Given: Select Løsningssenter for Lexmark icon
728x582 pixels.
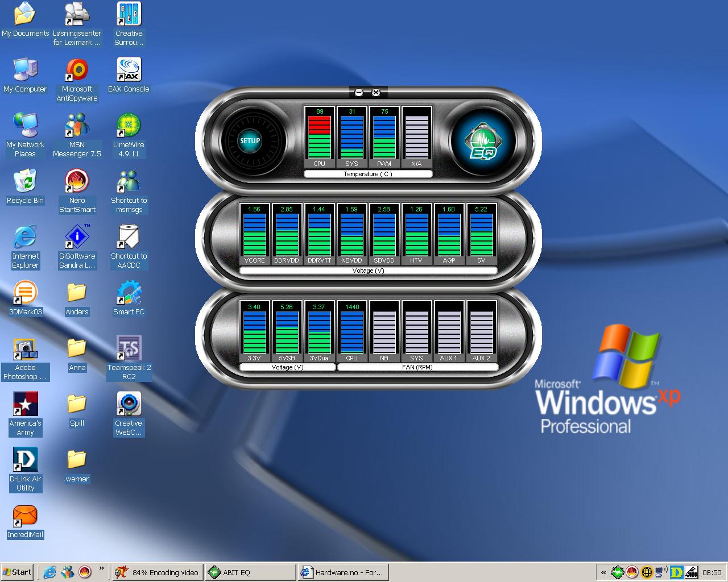Looking at the screenshot, I should [77, 24].
